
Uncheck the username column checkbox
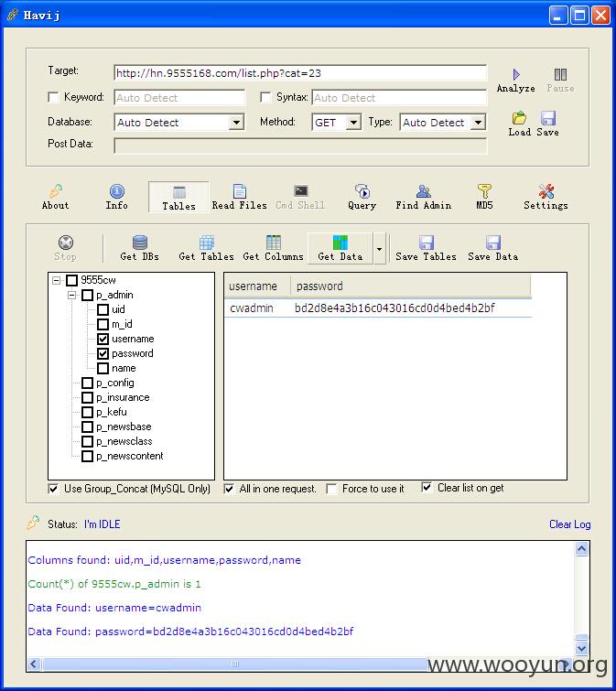click(x=103, y=339)
